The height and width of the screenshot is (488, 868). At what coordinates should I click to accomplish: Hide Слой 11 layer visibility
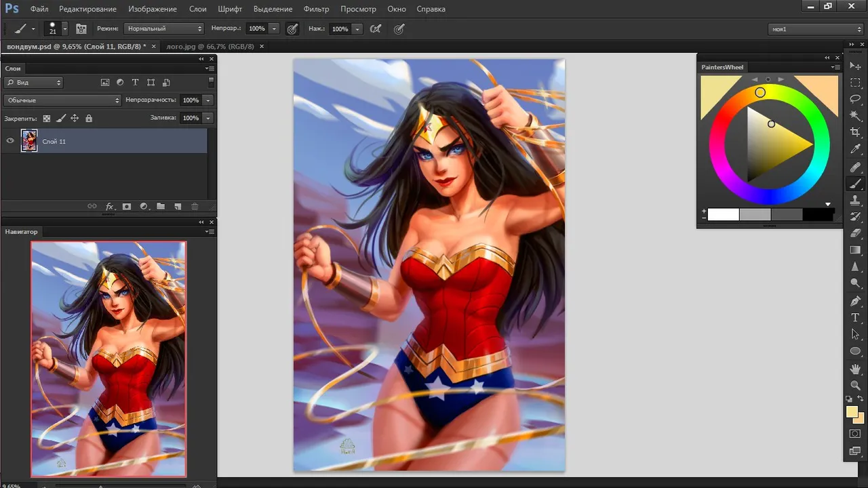tap(10, 141)
